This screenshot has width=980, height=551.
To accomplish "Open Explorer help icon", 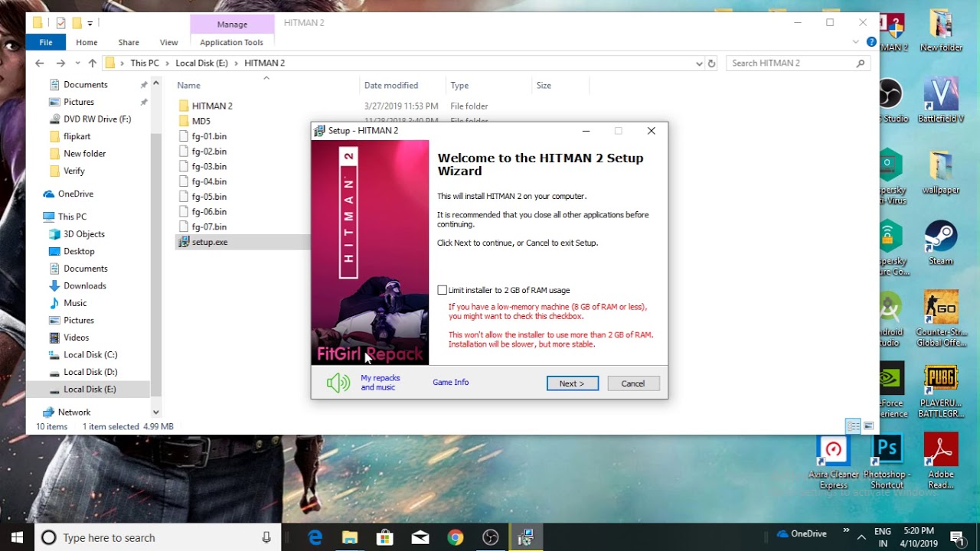I will point(871,42).
